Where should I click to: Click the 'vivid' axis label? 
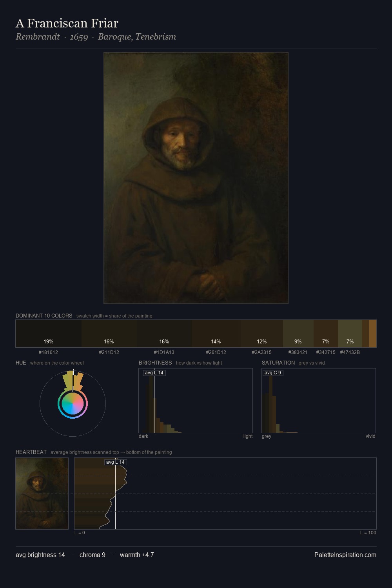pyautogui.click(x=370, y=436)
